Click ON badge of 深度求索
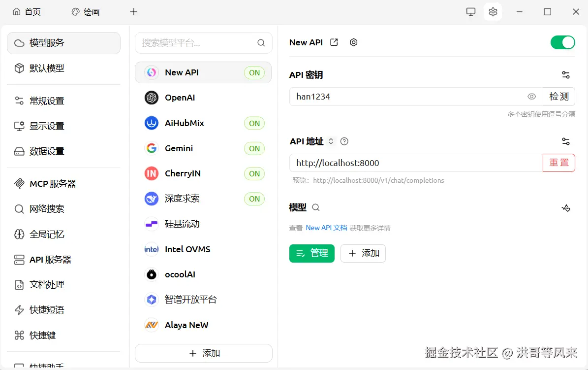This screenshot has width=588, height=370. [254, 199]
